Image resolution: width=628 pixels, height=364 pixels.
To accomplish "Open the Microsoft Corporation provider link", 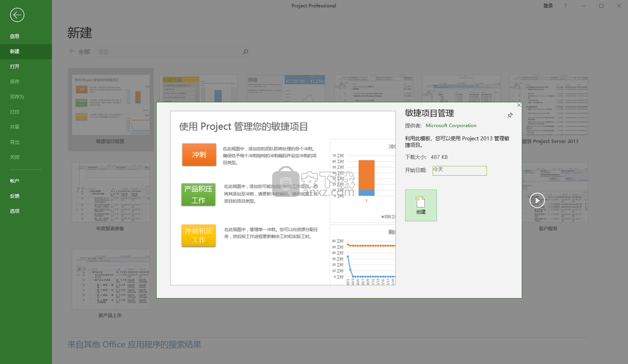I will [x=451, y=126].
